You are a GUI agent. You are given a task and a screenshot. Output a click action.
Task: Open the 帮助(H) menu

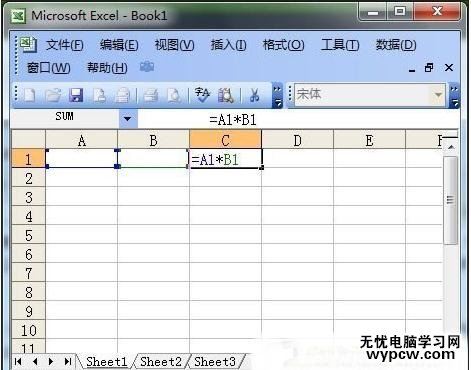pos(107,68)
